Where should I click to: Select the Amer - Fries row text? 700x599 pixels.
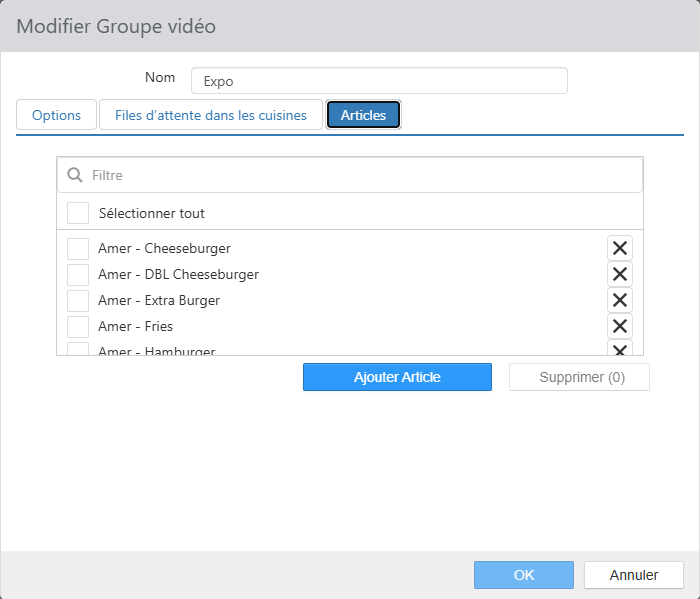click(135, 326)
